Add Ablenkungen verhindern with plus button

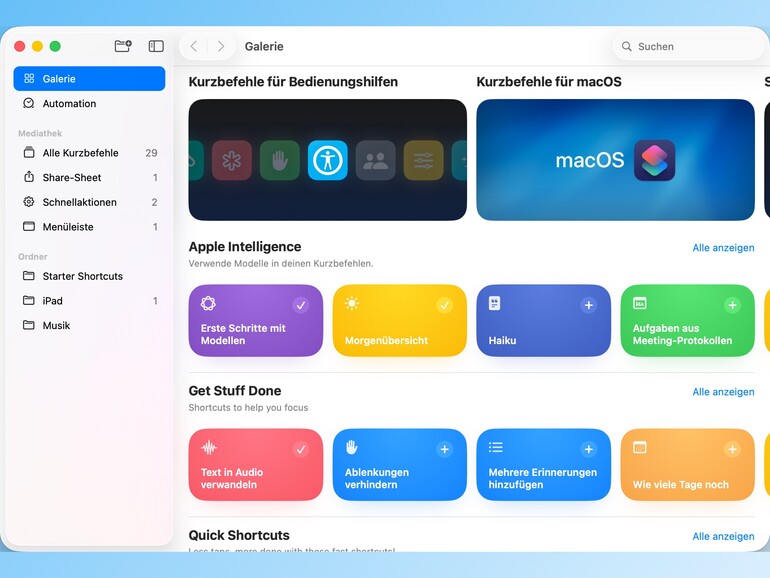click(x=444, y=449)
